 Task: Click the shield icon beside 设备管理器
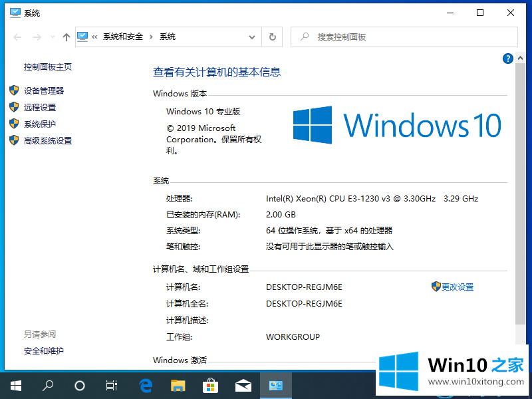[x=14, y=90]
